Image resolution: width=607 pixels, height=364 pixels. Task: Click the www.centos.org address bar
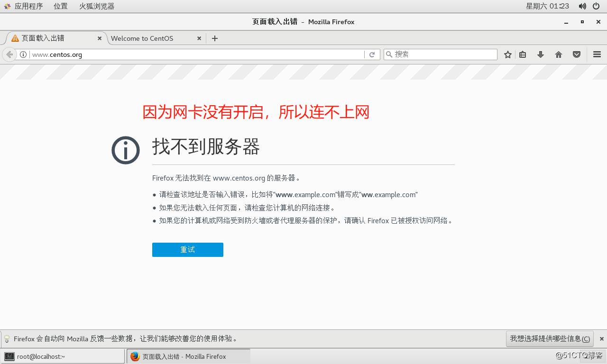click(x=197, y=55)
